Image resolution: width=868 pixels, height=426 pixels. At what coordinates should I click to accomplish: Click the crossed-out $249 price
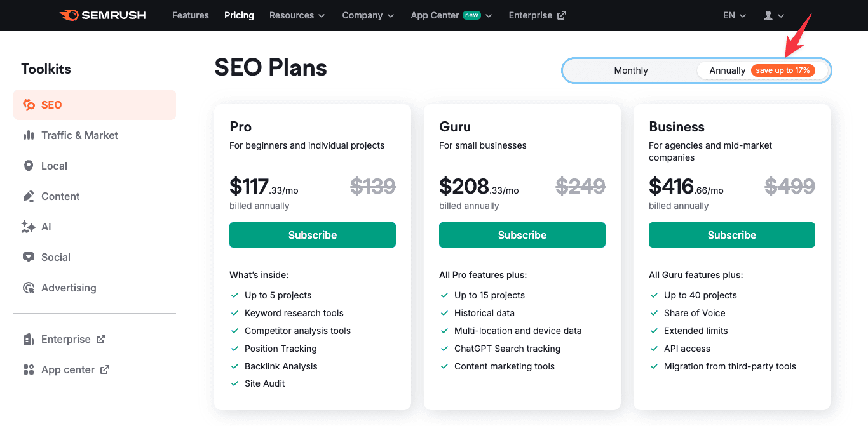[580, 186]
